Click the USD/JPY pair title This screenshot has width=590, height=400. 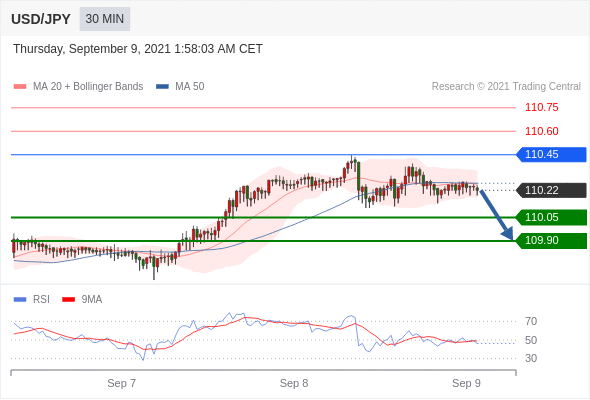click(41, 19)
